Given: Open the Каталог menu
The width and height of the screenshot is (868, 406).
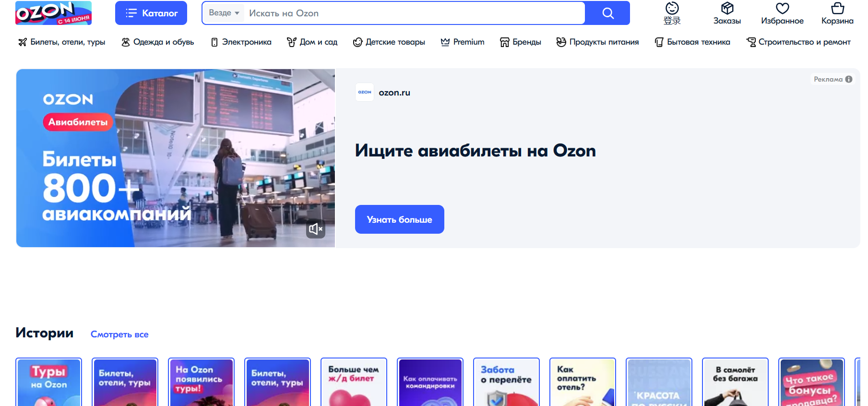Looking at the screenshot, I should [151, 13].
